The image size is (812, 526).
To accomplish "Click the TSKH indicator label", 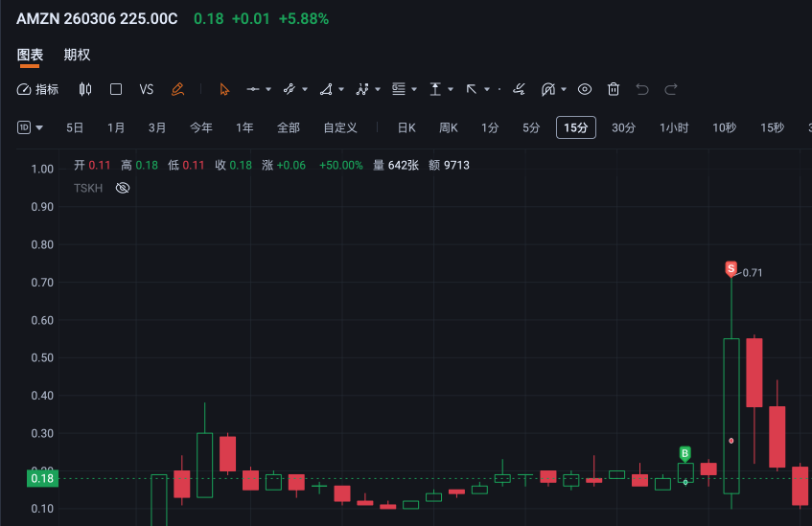I will pos(88,188).
